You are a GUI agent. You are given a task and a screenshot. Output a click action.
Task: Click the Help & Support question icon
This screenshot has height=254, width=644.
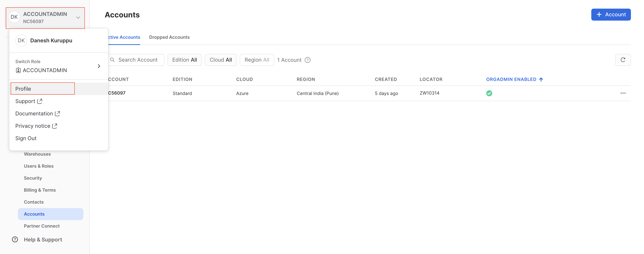[15, 239]
